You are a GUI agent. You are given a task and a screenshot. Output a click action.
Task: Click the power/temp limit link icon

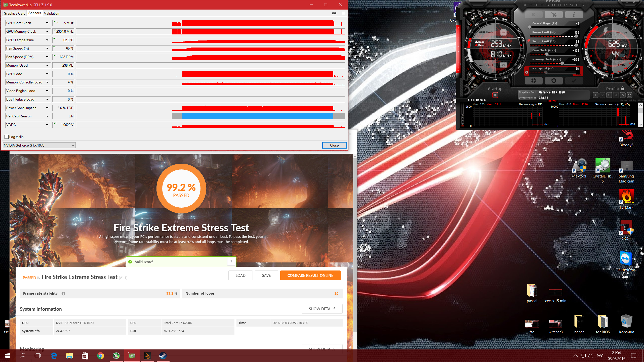click(528, 41)
